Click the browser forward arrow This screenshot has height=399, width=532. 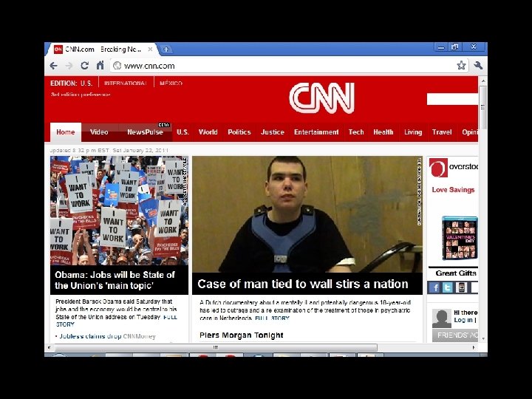[69, 66]
